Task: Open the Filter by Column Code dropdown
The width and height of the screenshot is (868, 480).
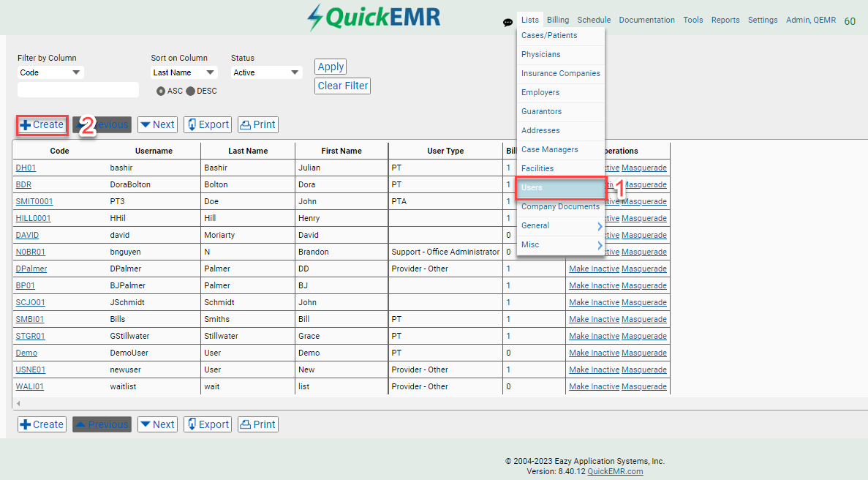Action: 50,72
